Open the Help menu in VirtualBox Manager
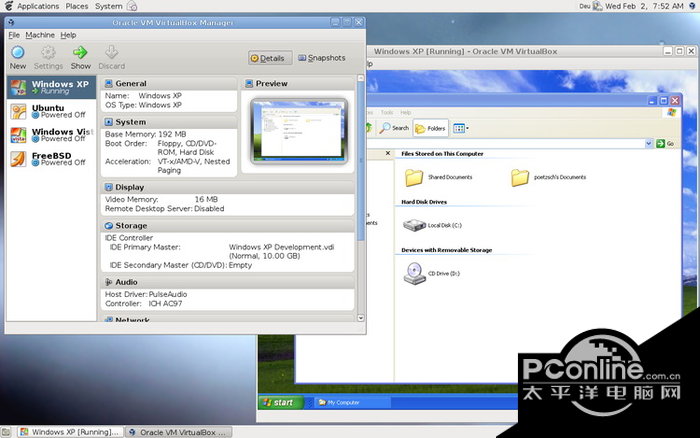Screen dimensions: 700x438 68,35
